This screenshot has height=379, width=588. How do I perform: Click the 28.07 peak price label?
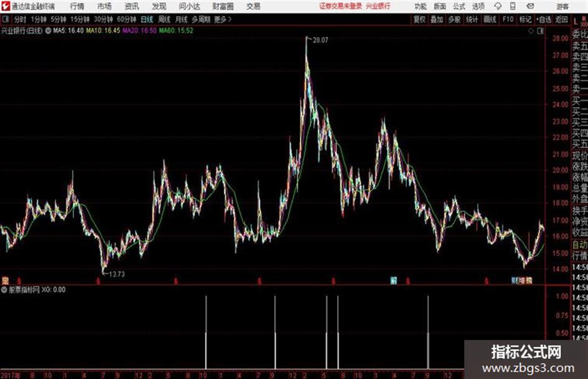click(x=320, y=40)
